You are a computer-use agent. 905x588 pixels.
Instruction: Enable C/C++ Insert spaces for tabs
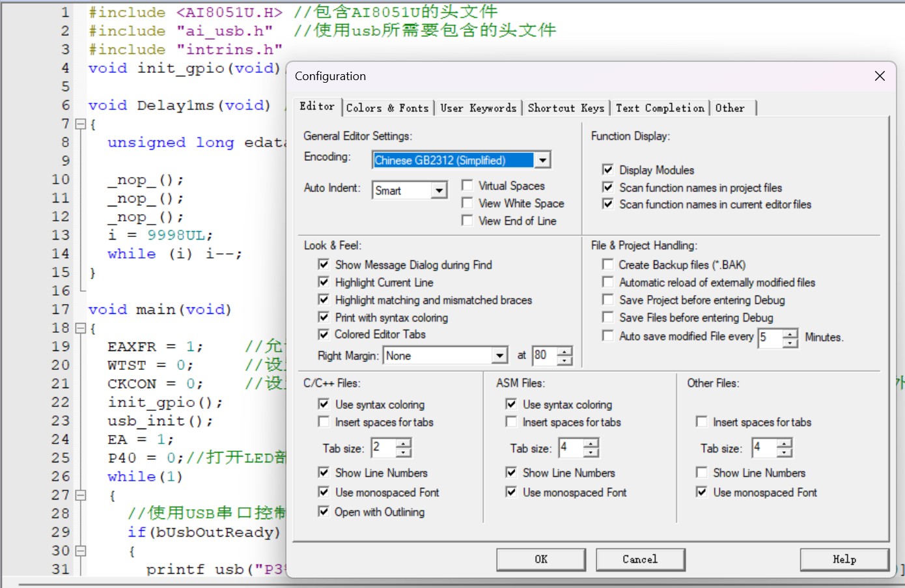coord(324,422)
